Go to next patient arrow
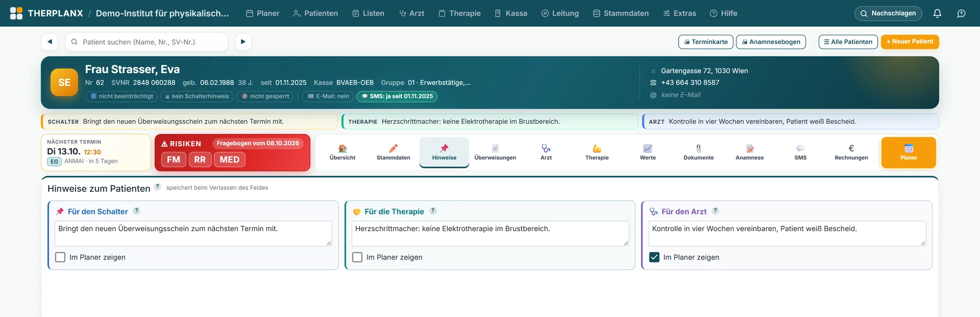Image resolution: width=980 pixels, height=317 pixels. pyautogui.click(x=243, y=42)
